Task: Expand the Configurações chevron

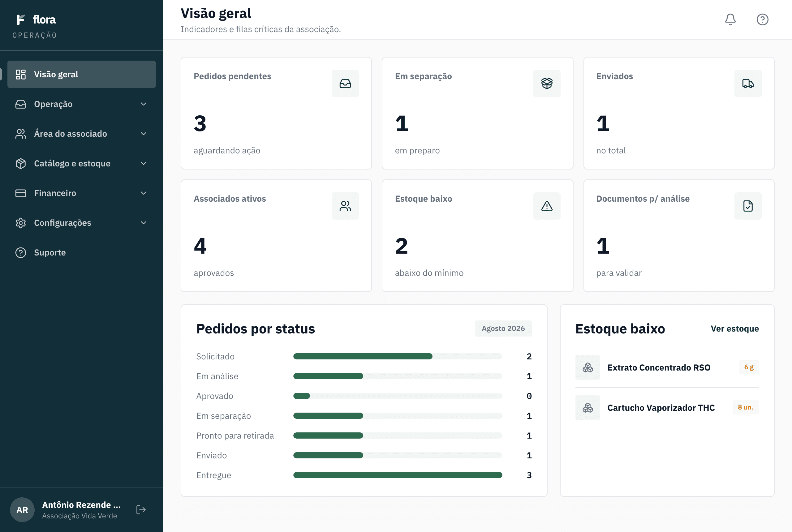Action: [x=144, y=223]
